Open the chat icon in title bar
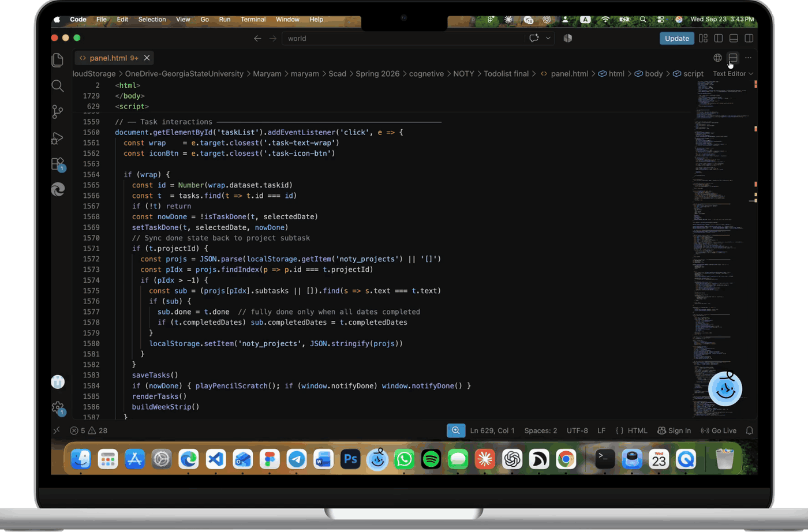 click(534, 38)
